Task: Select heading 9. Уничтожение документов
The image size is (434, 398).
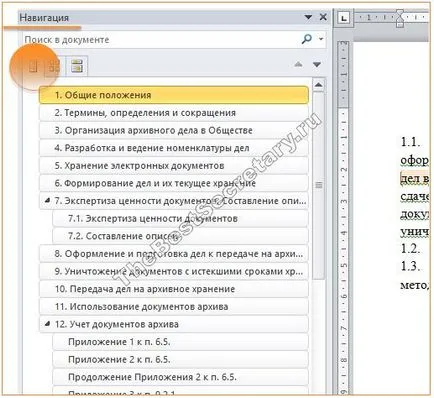Action: point(174,272)
